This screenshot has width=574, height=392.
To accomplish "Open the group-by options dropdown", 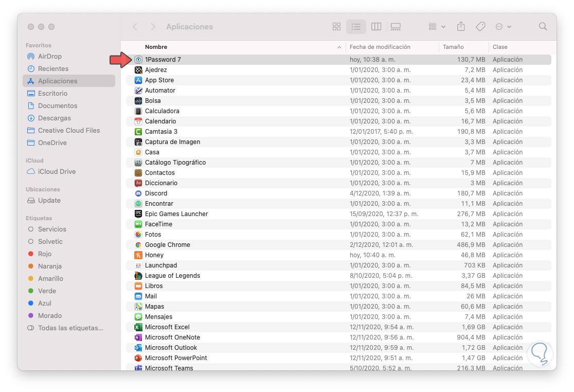I will pos(437,26).
